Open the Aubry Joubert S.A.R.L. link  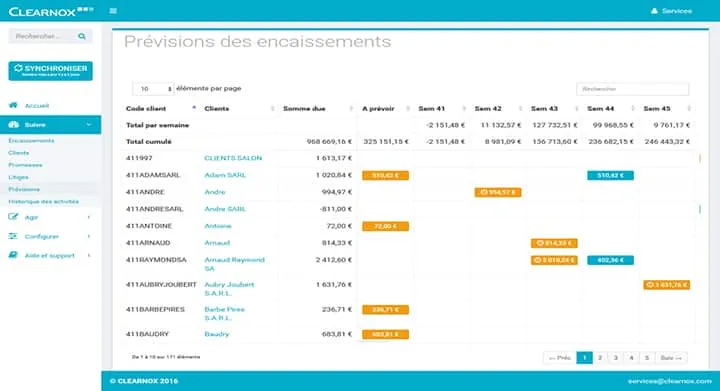point(229,289)
